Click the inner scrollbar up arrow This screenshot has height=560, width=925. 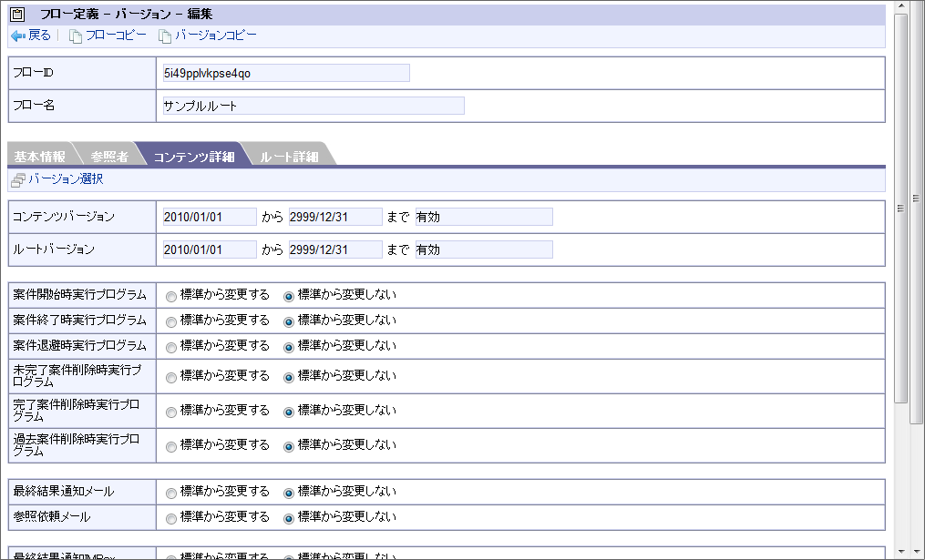tap(900, 6)
